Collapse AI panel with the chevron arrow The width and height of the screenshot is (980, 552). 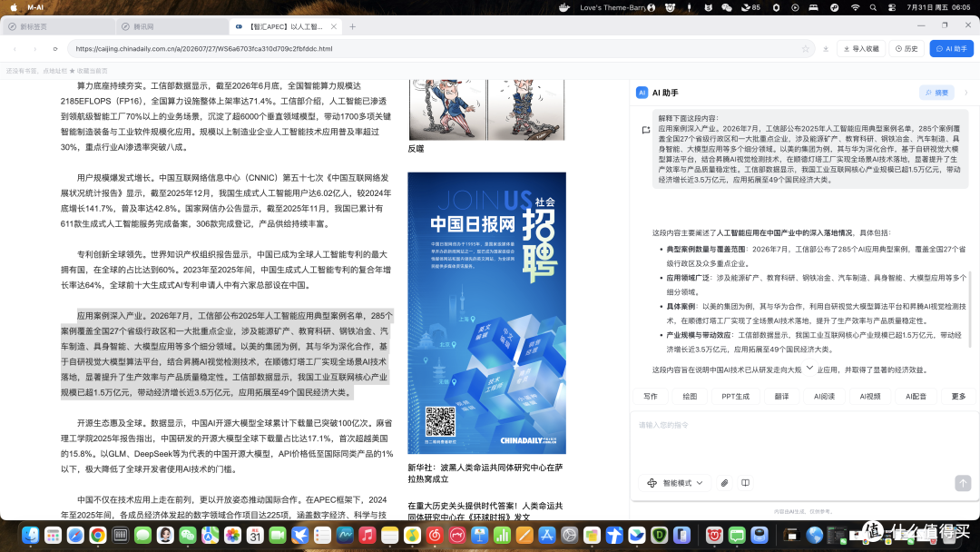point(966,93)
